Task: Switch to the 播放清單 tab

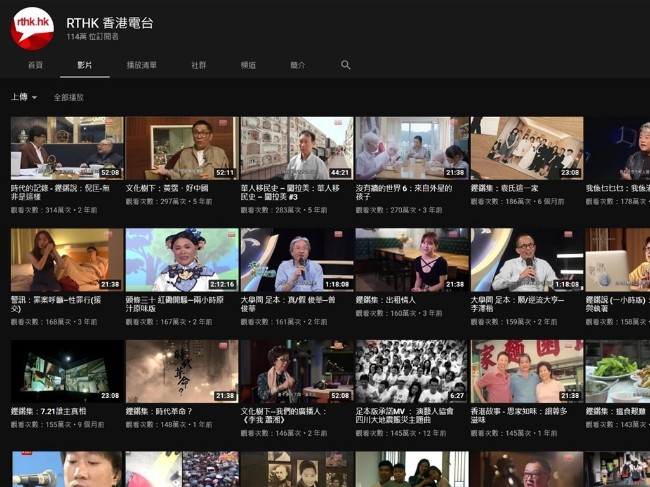Action: (141, 65)
